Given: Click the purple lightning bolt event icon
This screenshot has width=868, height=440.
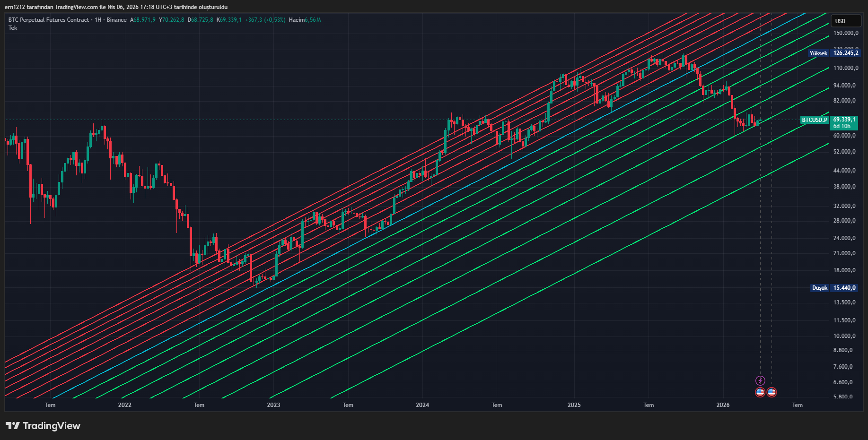Looking at the screenshot, I should (760, 380).
